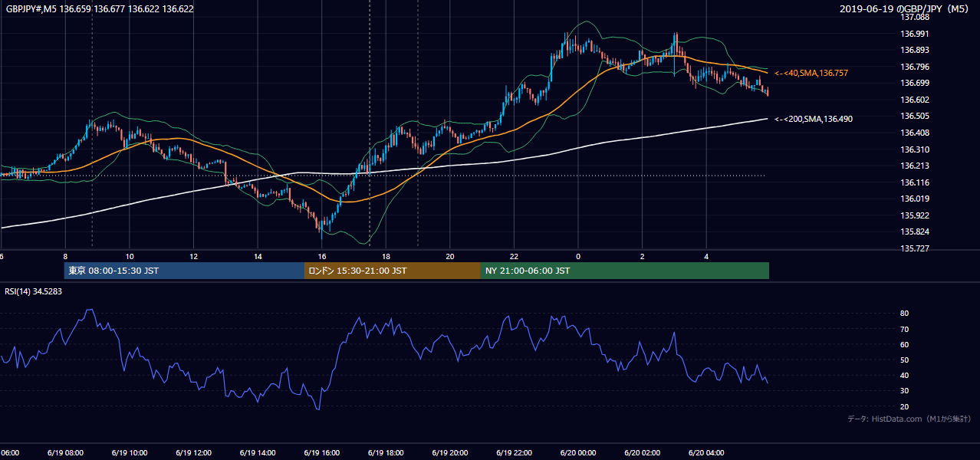Click hour tick 22 below price chart
This screenshot has width=980, height=460.
[x=514, y=256]
